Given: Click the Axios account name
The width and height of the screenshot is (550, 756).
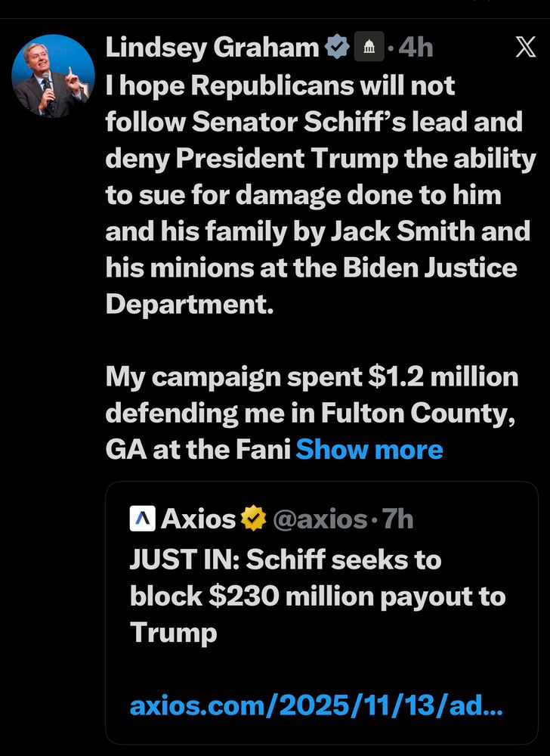Looking at the screenshot, I should coord(199,519).
